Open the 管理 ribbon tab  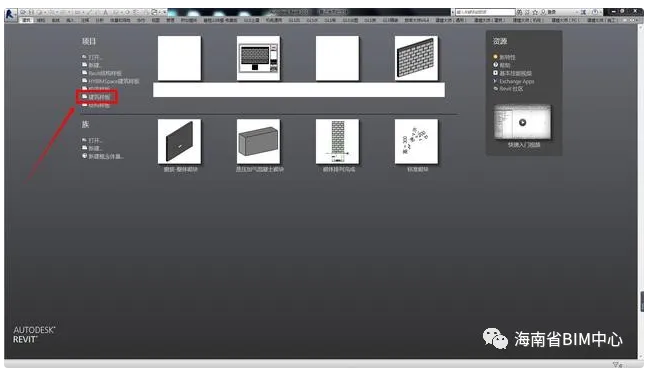(x=170, y=20)
